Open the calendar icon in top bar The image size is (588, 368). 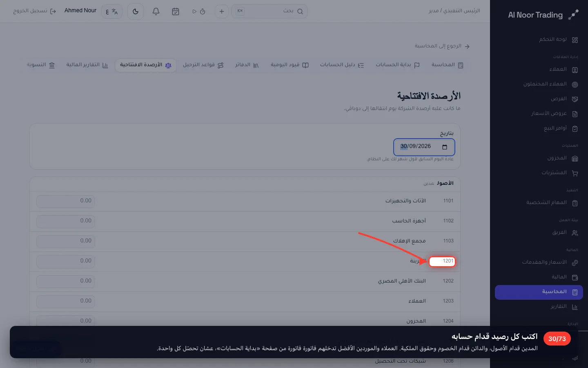point(176,11)
